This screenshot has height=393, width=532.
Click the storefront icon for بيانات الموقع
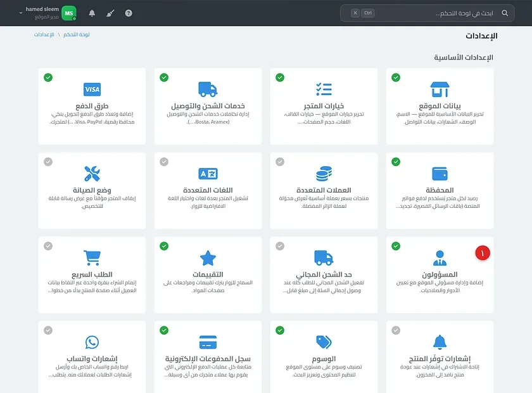click(440, 89)
